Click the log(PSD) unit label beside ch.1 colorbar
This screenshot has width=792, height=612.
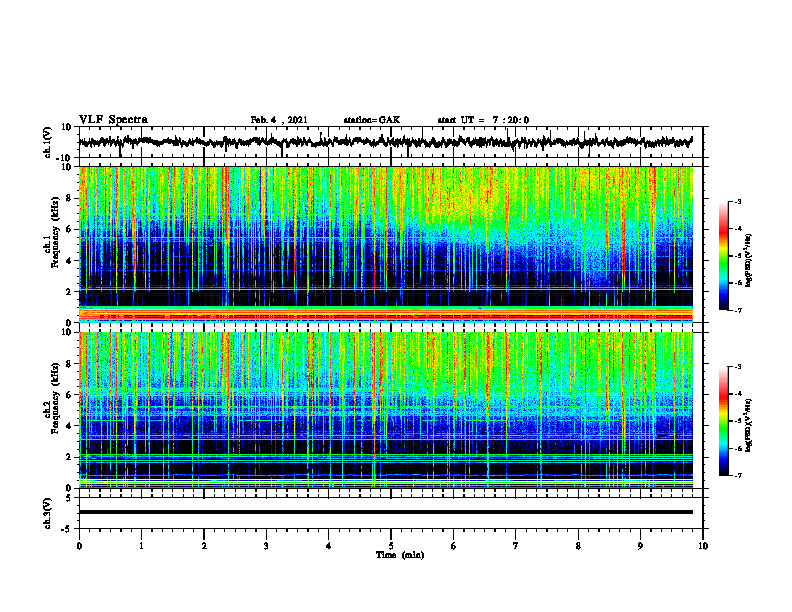point(749,260)
